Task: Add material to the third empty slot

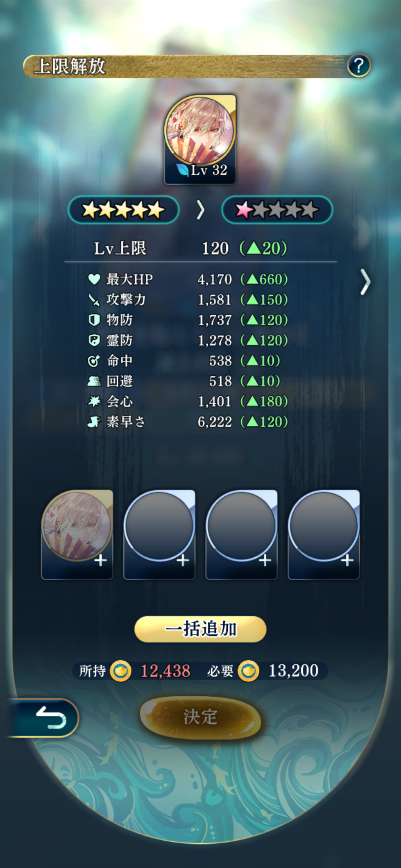Action: [242, 534]
